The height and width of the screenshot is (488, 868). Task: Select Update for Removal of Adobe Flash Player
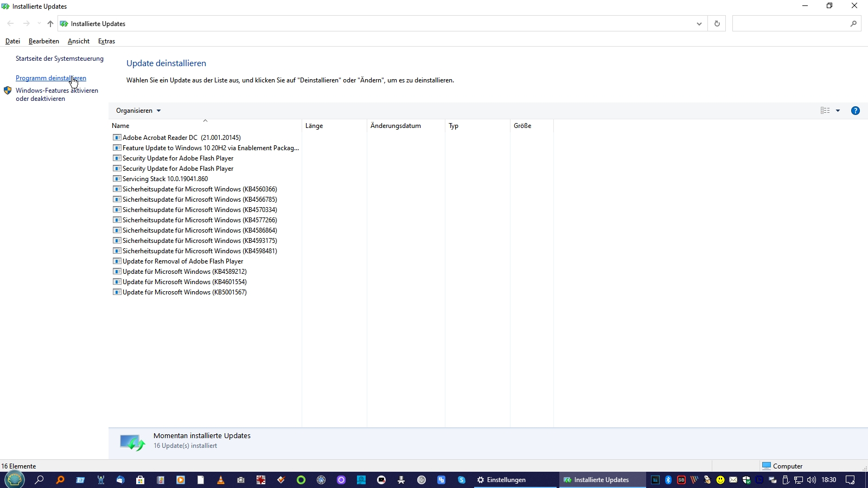[x=178, y=261]
